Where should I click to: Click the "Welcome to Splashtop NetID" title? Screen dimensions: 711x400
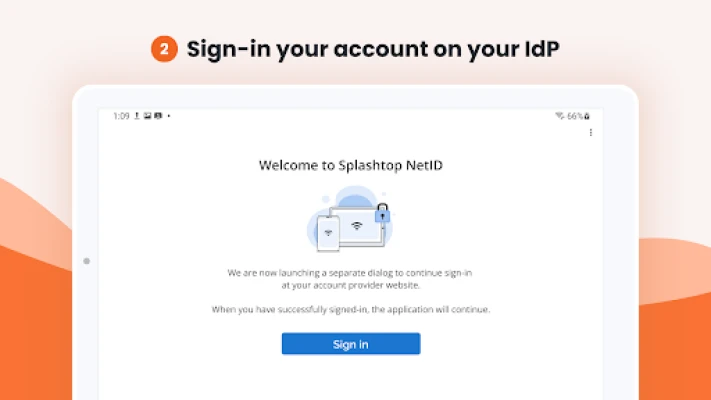(350, 165)
